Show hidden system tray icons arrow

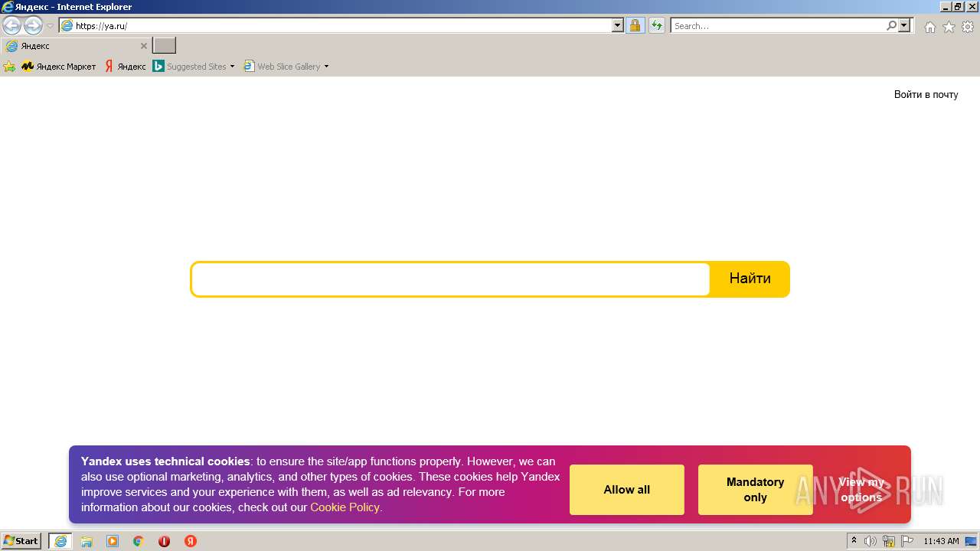[x=854, y=541]
